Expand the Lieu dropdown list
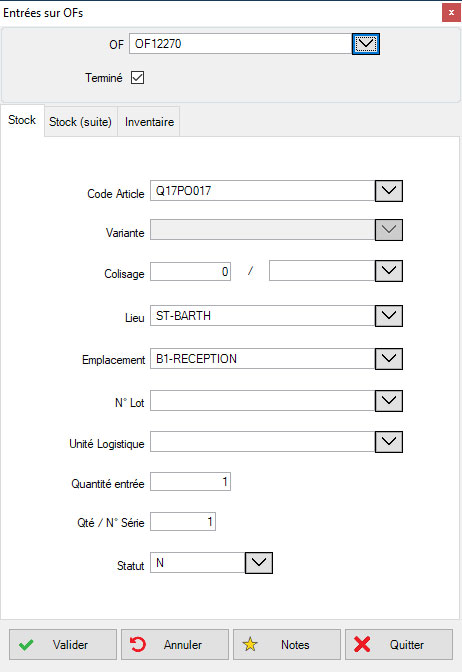Viewport: 462px width, 672px height. click(x=389, y=316)
